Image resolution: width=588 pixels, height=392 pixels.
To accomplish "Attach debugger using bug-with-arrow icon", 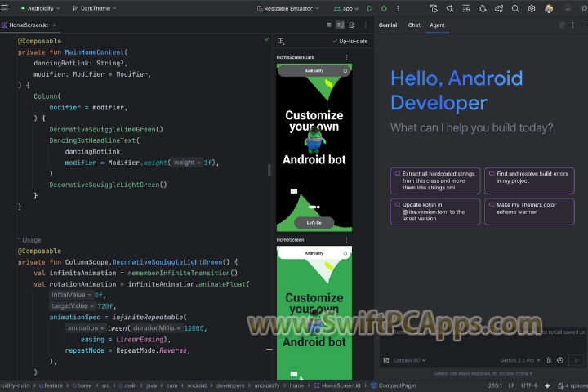I will tap(483, 8).
